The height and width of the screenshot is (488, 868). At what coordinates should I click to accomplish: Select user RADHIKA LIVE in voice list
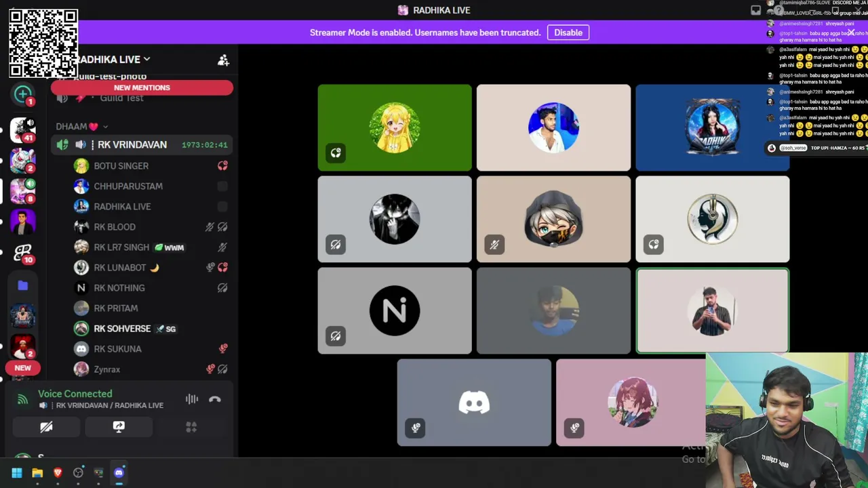coord(150,207)
